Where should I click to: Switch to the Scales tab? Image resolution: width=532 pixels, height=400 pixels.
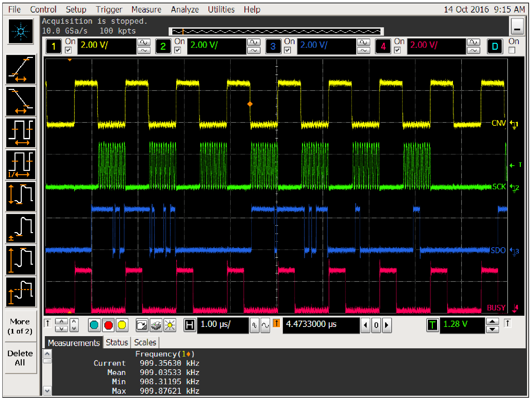(145, 343)
